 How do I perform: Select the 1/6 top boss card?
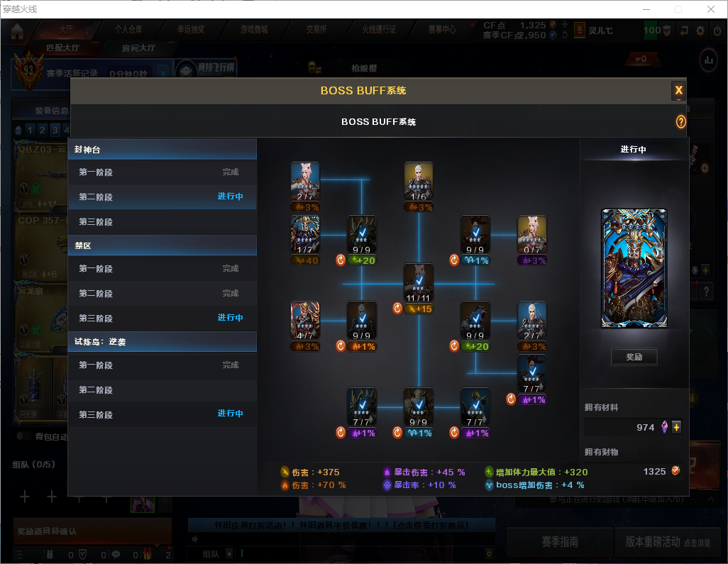click(419, 182)
